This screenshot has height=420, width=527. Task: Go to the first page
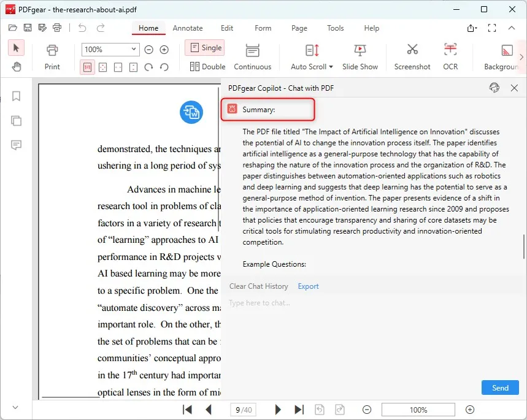pyautogui.click(x=187, y=410)
